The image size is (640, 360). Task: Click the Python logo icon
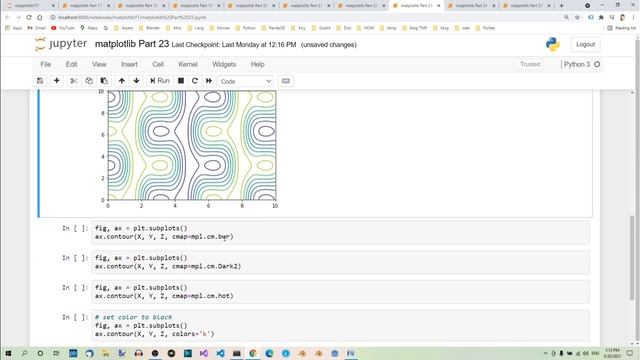[x=553, y=44]
